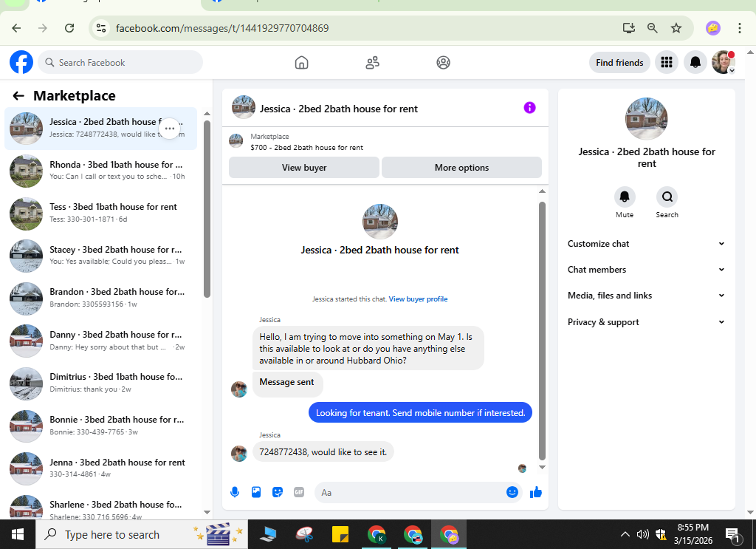Open the Facebook menu grid icon
756x549 pixels.
667,62
